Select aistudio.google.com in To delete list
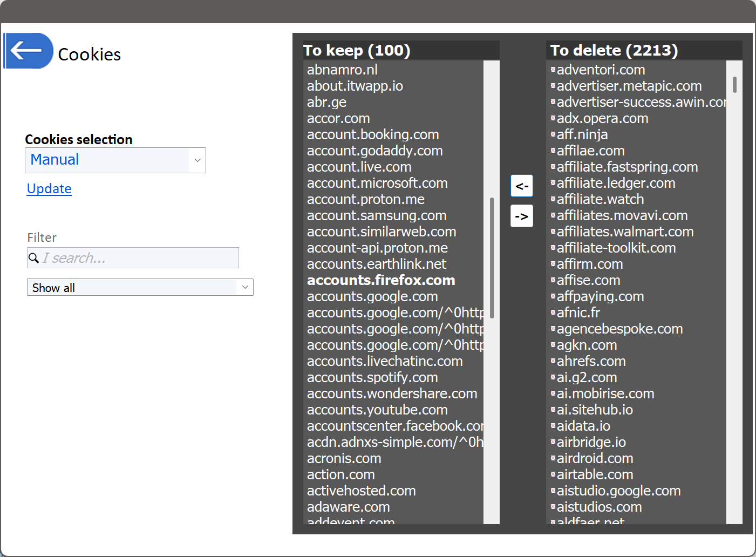 point(618,491)
